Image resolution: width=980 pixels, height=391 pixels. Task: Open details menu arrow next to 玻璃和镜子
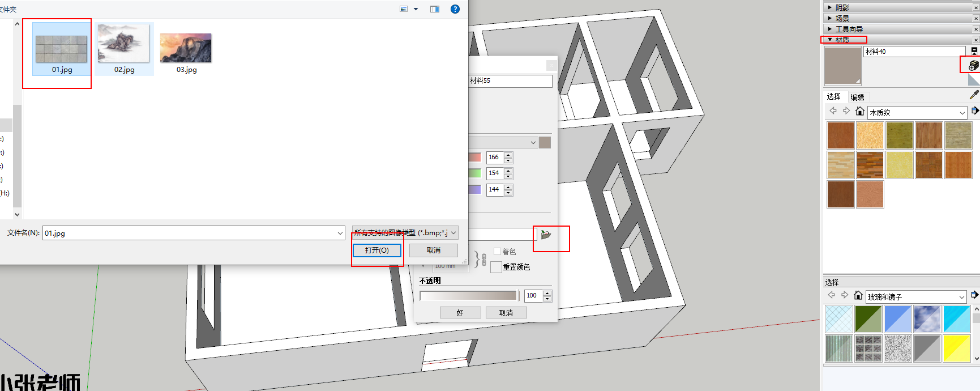point(974,295)
